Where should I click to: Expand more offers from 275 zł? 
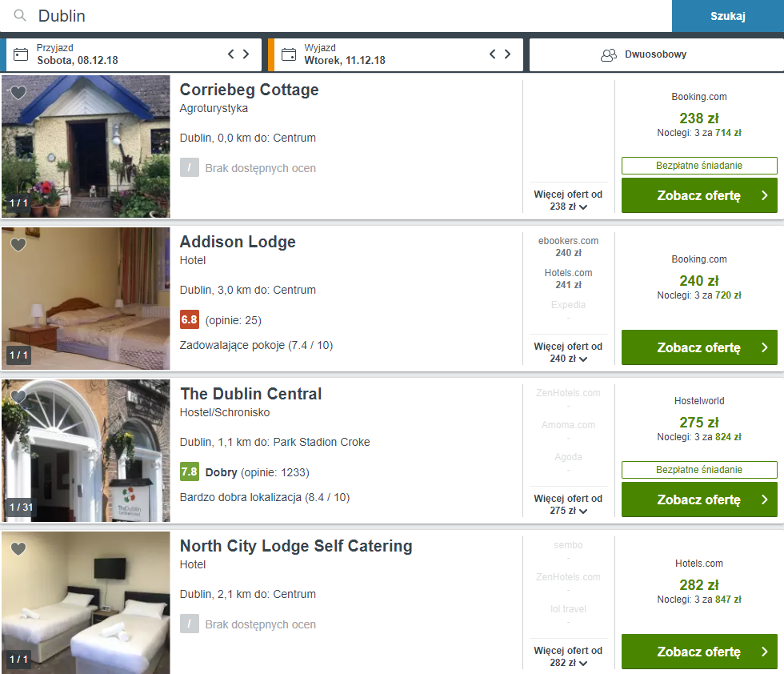pyautogui.click(x=568, y=504)
